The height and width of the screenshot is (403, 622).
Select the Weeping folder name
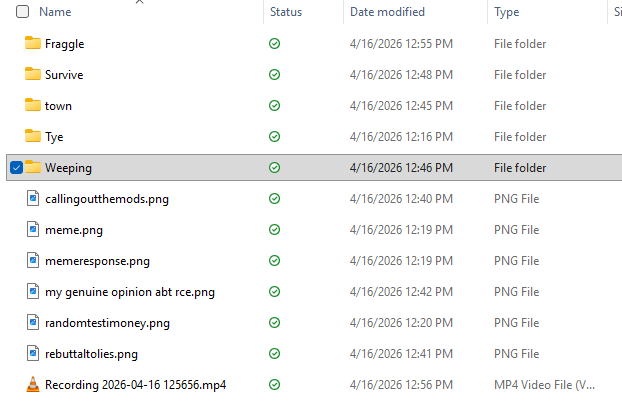68,168
